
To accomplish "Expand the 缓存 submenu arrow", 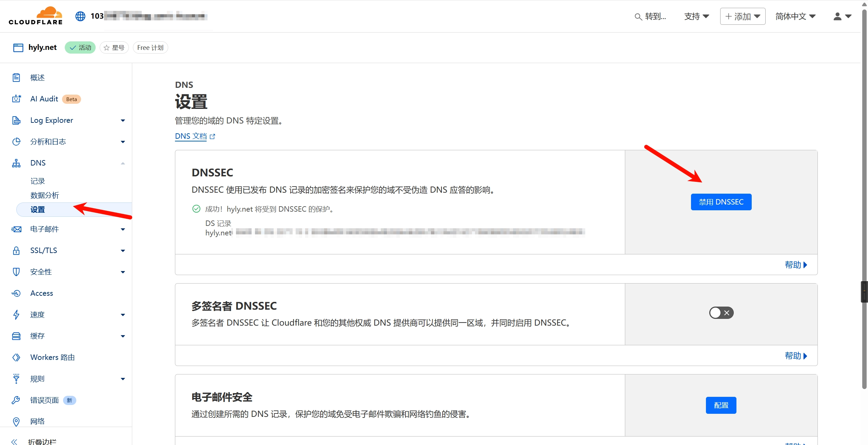I will [123, 336].
